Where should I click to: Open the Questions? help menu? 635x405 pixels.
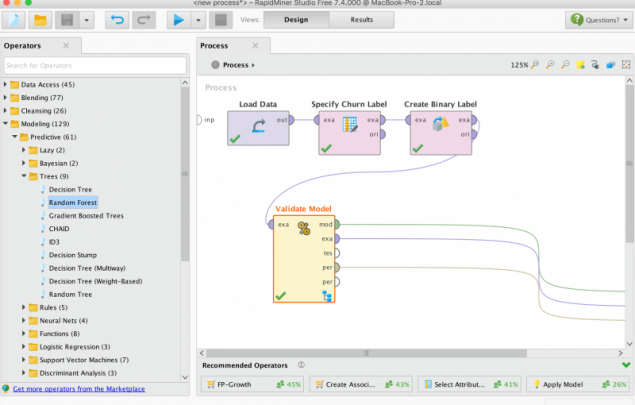pos(599,20)
